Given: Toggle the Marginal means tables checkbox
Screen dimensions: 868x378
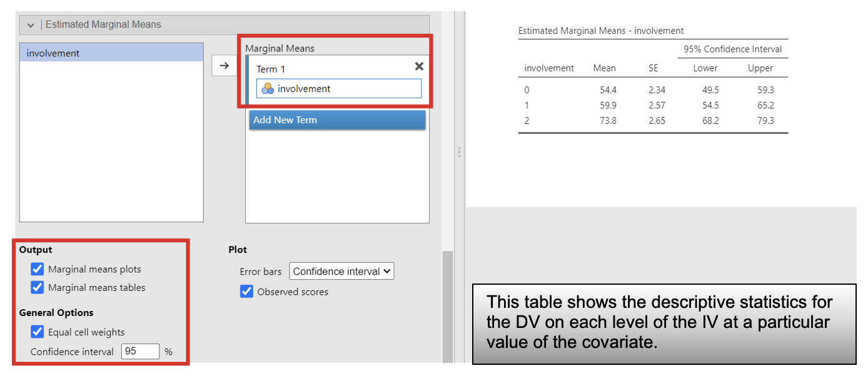Looking at the screenshot, I should tap(38, 288).
